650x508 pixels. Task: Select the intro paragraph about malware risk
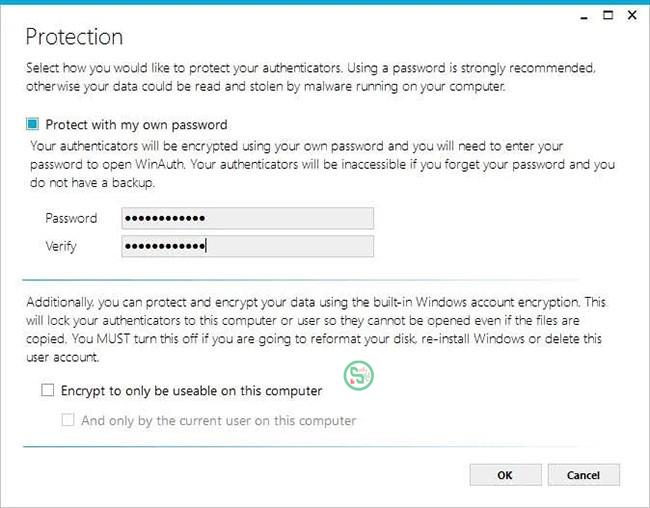pyautogui.click(x=311, y=77)
